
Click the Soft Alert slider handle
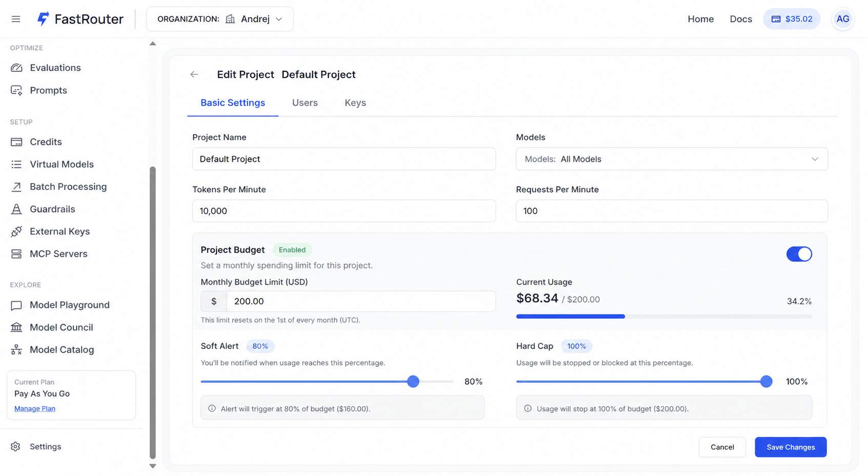click(x=413, y=382)
